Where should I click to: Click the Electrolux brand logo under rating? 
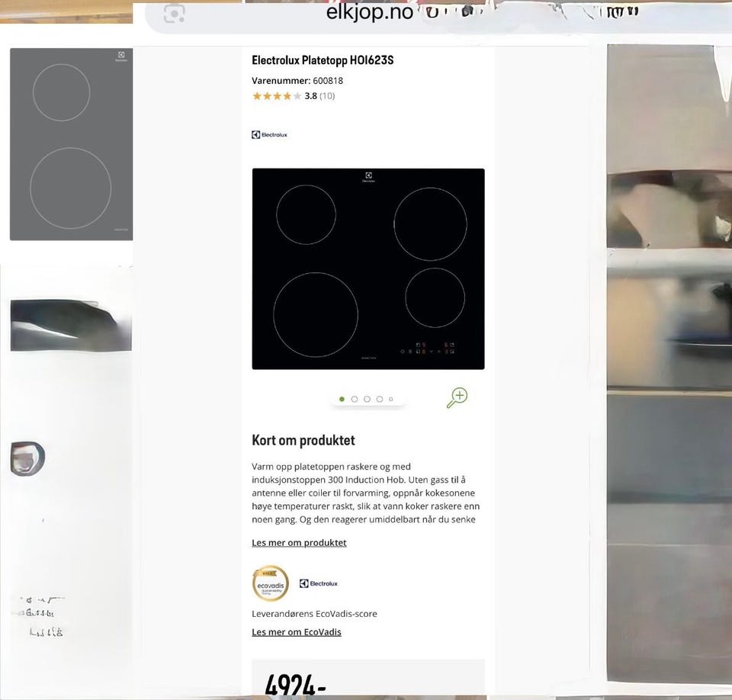click(269, 135)
